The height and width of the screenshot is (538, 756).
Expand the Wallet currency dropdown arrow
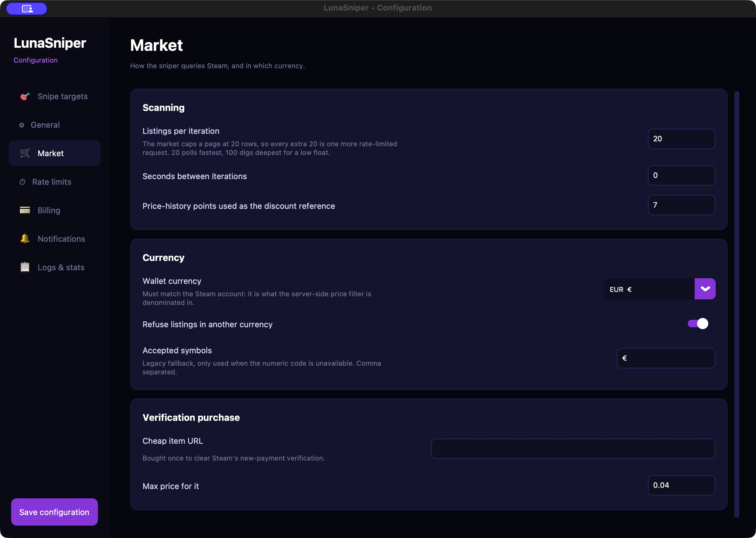(x=705, y=289)
